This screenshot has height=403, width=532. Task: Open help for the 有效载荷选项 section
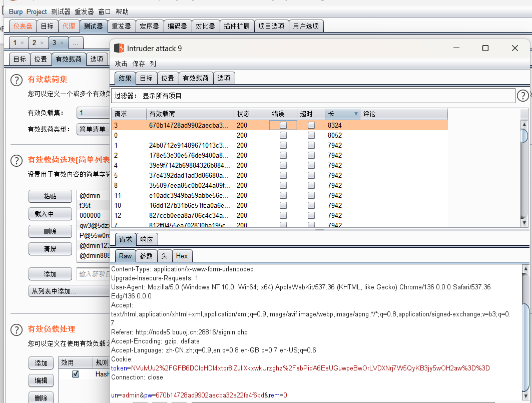pos(17,161)
